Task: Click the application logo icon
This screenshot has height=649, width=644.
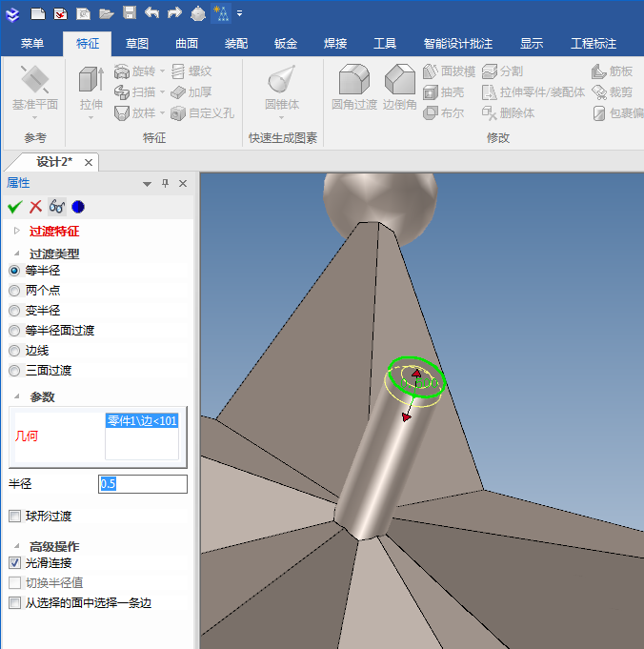Action: [12, 14]
